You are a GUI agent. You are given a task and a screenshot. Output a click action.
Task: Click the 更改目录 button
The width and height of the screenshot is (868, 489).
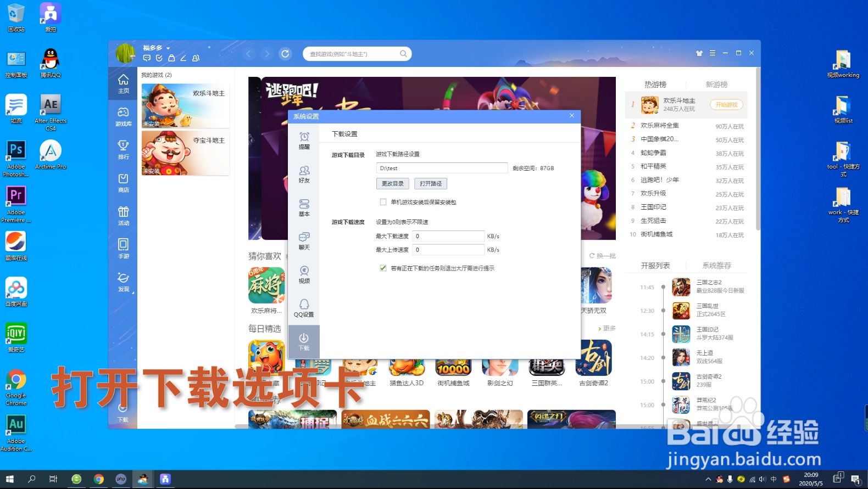tap(392, 183)
